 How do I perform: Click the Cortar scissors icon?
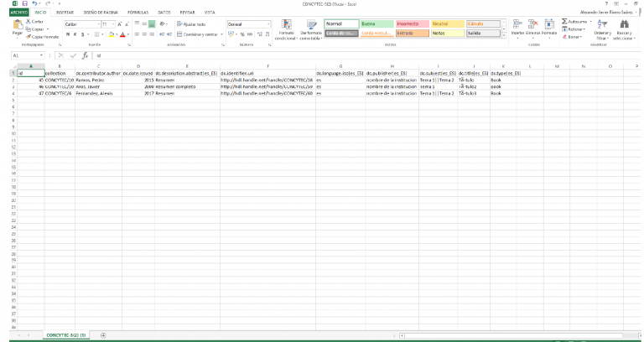[x=30, y=22]
